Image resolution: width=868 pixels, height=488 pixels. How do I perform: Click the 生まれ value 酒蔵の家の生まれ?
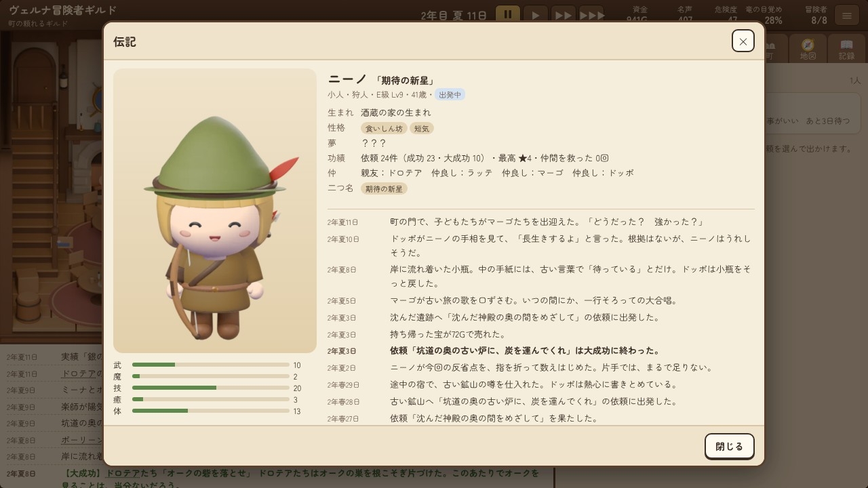coord(396,113)
